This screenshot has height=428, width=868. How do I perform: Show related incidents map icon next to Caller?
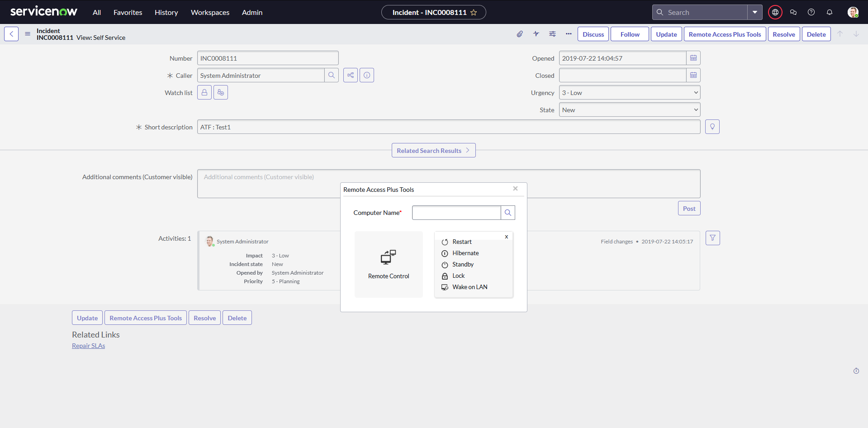pos(351,76)
